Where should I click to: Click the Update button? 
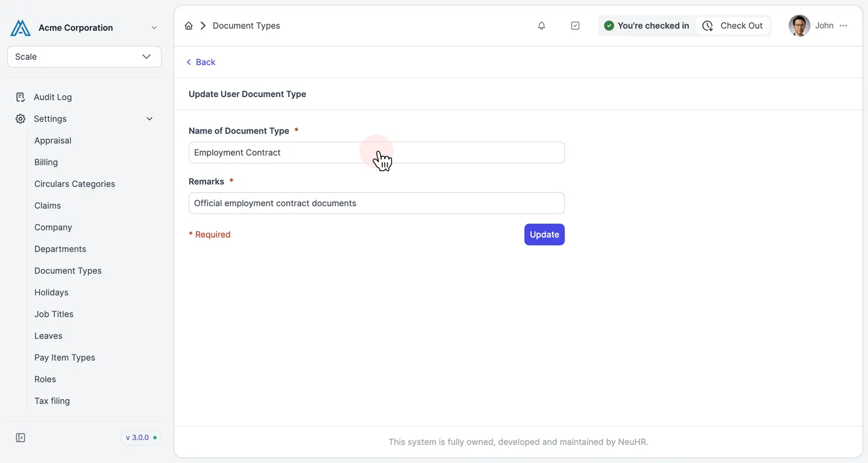click(x=544, y=235)
